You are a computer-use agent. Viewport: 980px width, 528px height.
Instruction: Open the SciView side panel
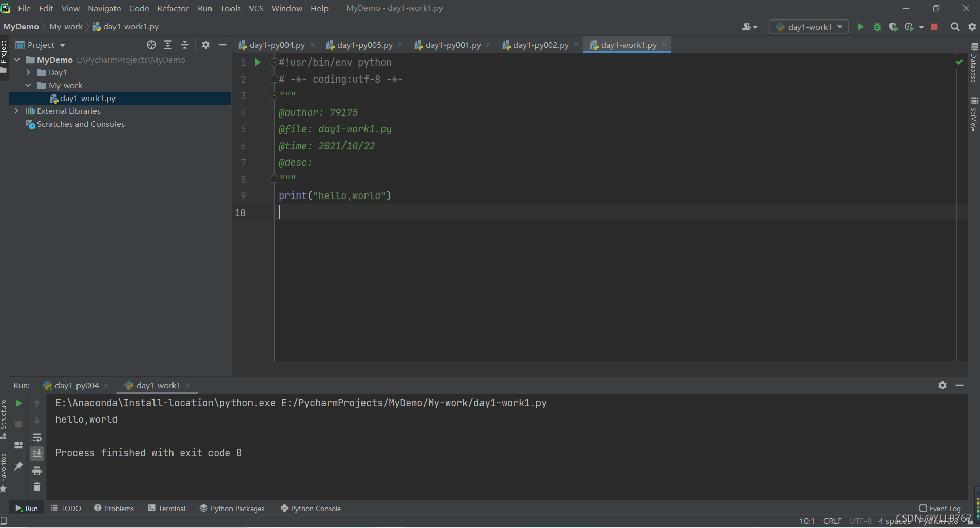click(x=974, y=114)
